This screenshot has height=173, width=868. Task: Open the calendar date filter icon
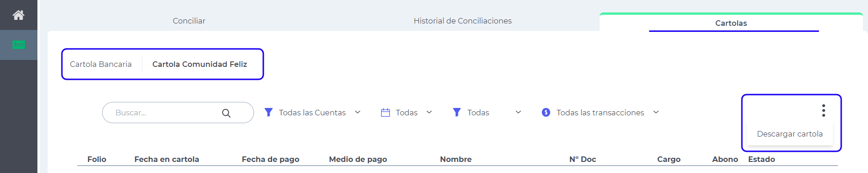[x=385, y=112]
